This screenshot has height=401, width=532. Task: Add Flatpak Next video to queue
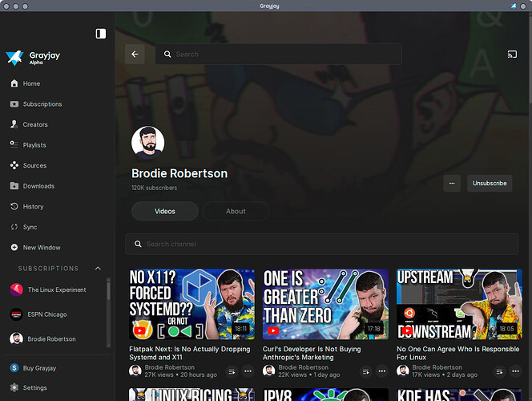click(232, 372)
